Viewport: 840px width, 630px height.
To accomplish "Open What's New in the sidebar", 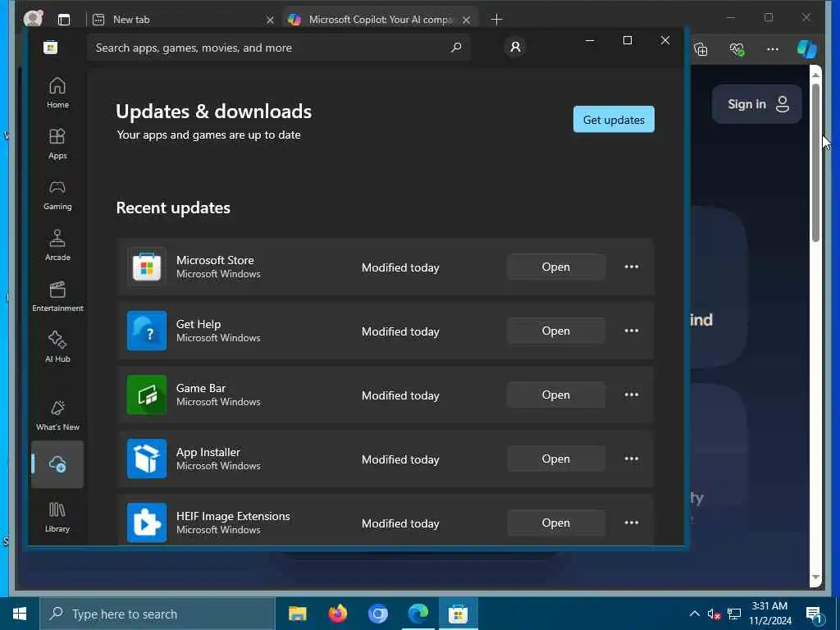I will [x=57, y=416].
